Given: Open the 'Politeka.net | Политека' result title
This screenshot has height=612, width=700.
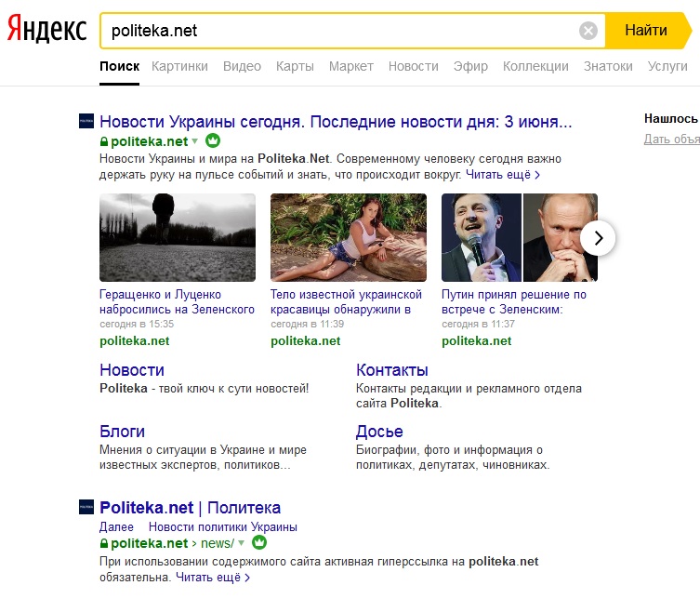Looking at the screenshot, I should [x=191, y=508].
